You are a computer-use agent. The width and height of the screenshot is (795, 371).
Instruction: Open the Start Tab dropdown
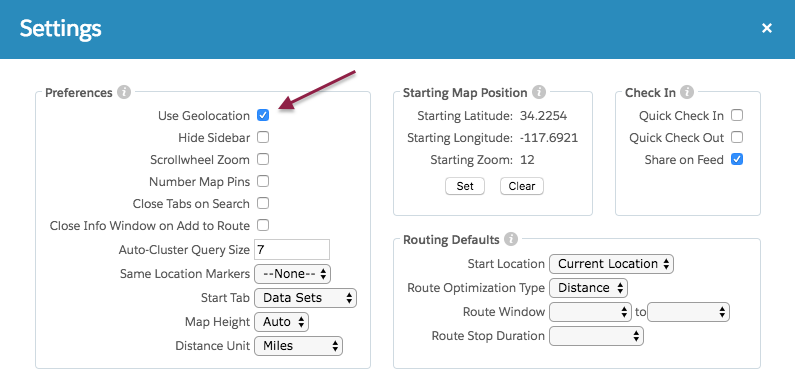[305, 298]
